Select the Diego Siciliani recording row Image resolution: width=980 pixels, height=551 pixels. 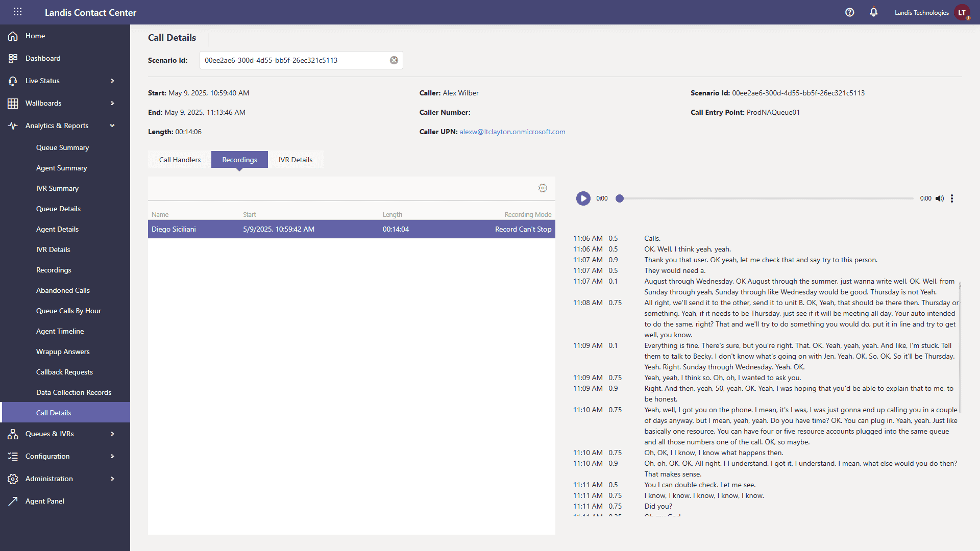(x=351, y=229)
